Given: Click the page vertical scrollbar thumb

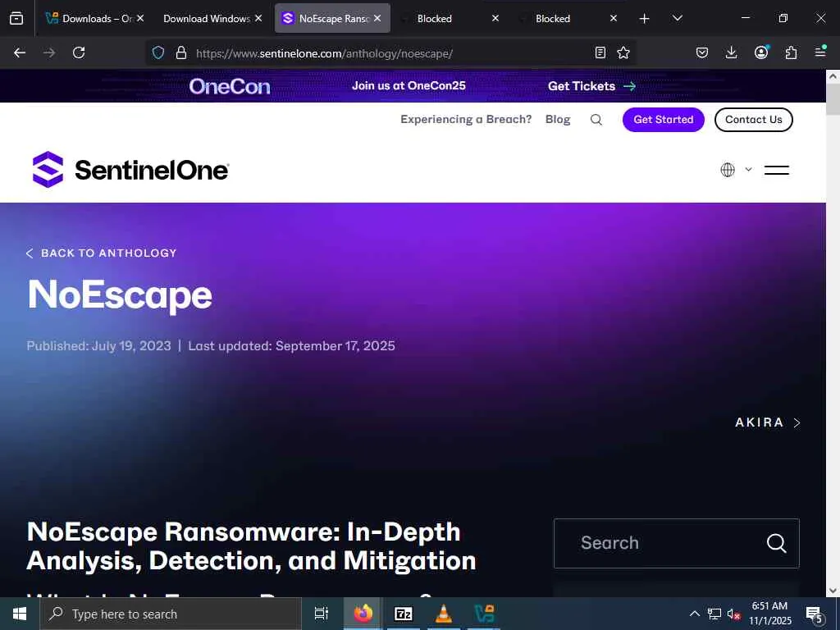Looking at the screenshot, I should [x=833, y=99].
